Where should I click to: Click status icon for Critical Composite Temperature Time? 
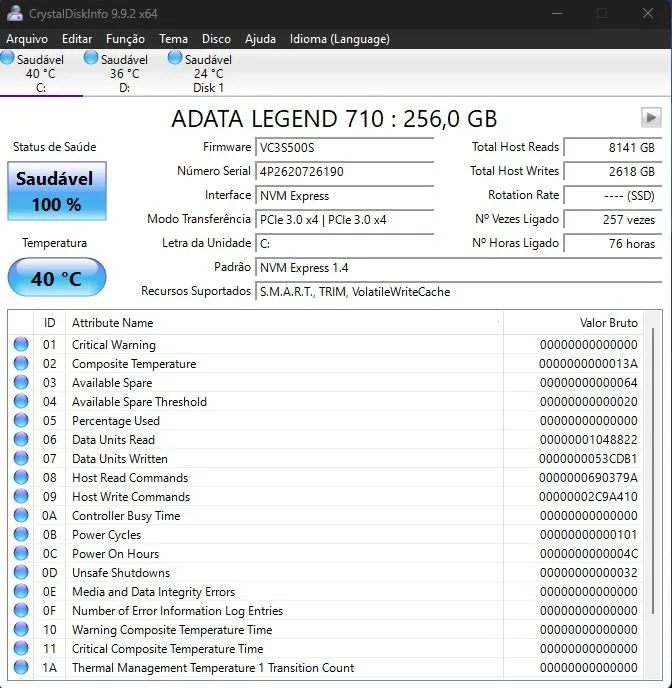click(21, 649)
